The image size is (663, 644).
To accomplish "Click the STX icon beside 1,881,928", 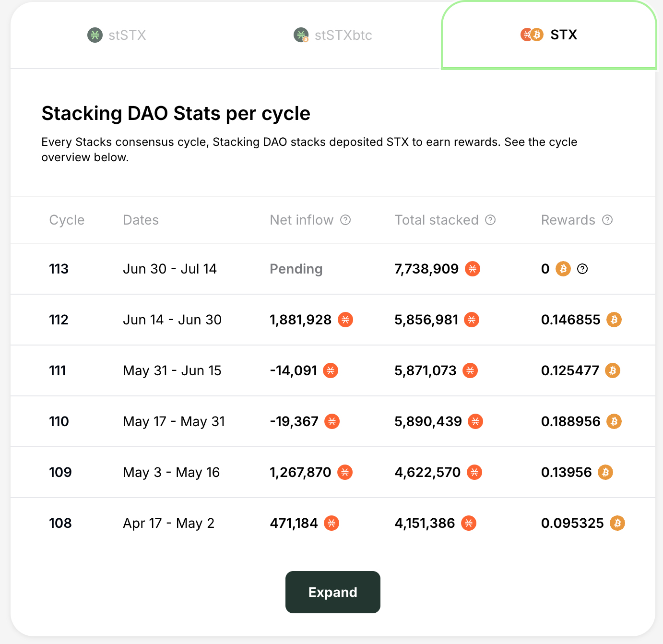I will click(x=345, y=320).
